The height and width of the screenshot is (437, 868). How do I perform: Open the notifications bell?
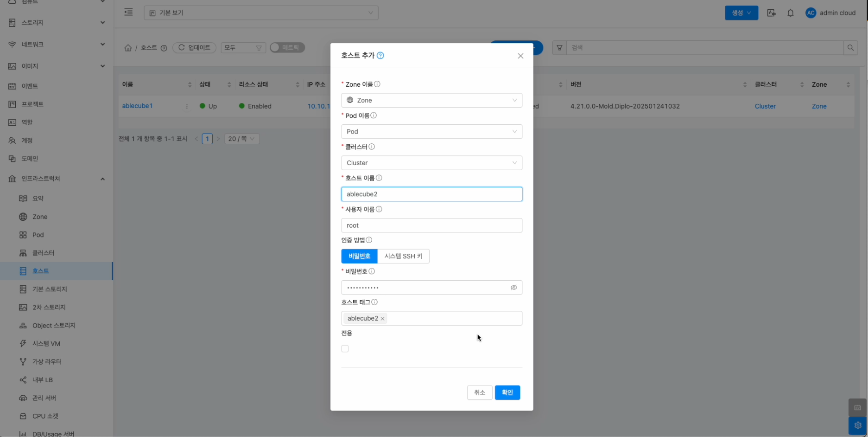(791, 13)
